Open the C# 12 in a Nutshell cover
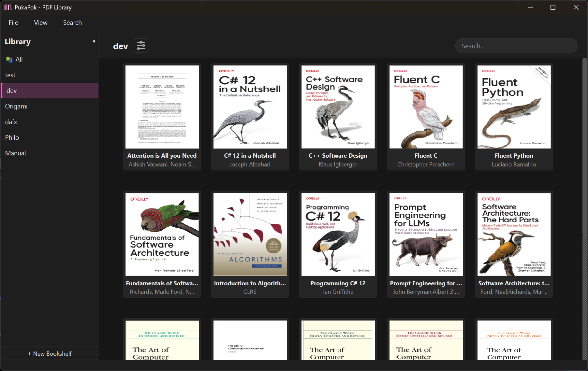This screenshot has height=371, width=588. [250, 107]
